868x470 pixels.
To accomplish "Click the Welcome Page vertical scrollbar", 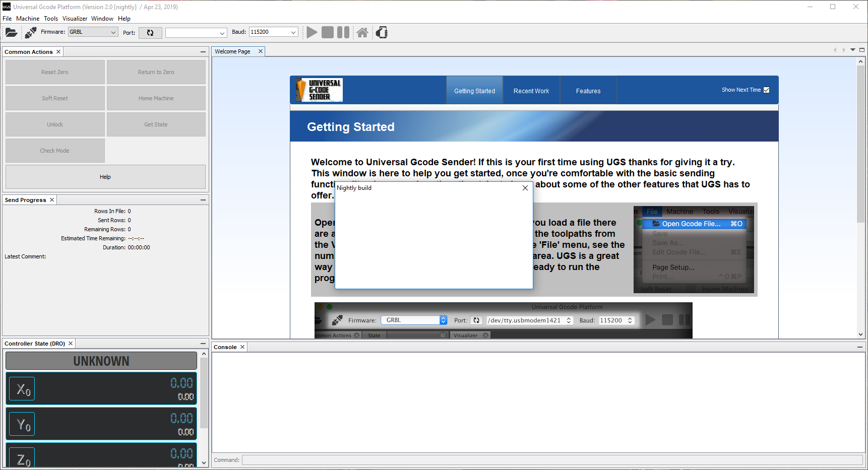I will [x=861, y=144].
